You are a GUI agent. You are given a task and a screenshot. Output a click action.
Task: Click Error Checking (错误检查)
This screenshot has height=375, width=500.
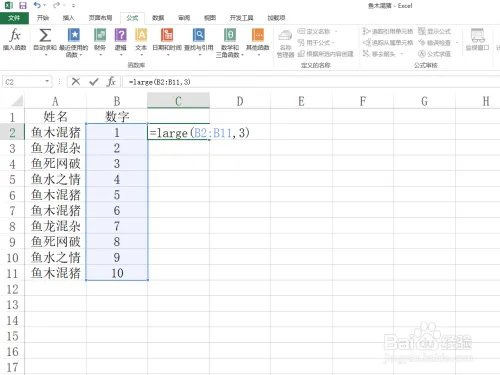(434, 43)
